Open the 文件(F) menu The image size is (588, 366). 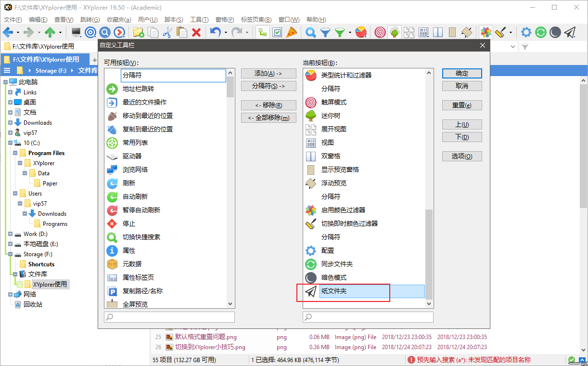[x=13, y=20]
